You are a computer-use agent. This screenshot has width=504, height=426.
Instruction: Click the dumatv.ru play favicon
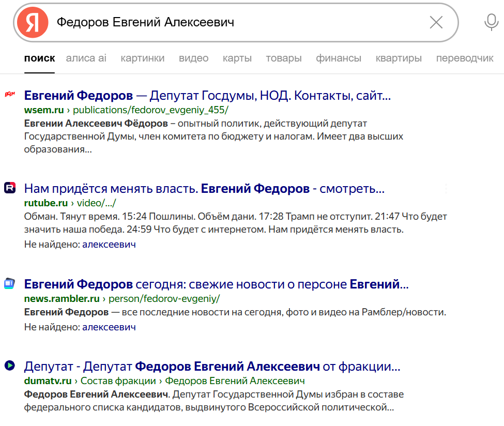click(9, 366)
